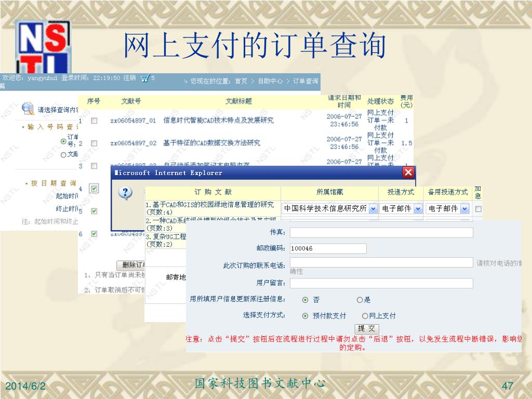Click the 用户留言 message field

(381, 283)
